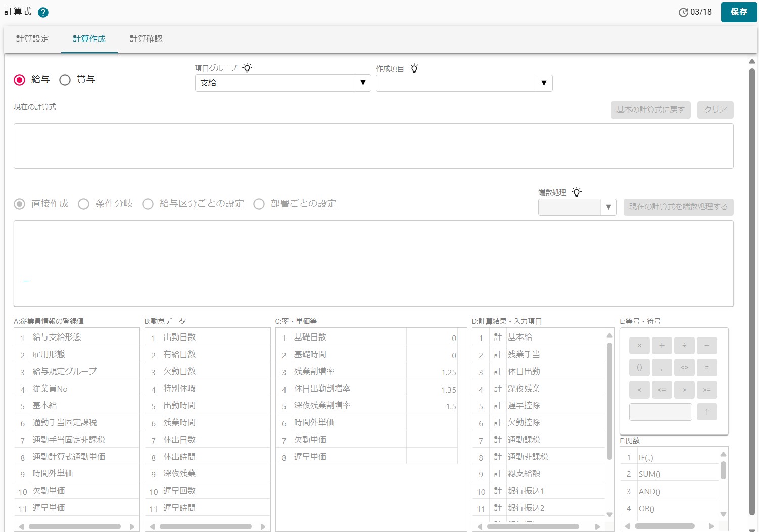Screen dimensions: 759x532
Task: Select 残業時間 in 勤怠データ list
Action: point(208,422)
